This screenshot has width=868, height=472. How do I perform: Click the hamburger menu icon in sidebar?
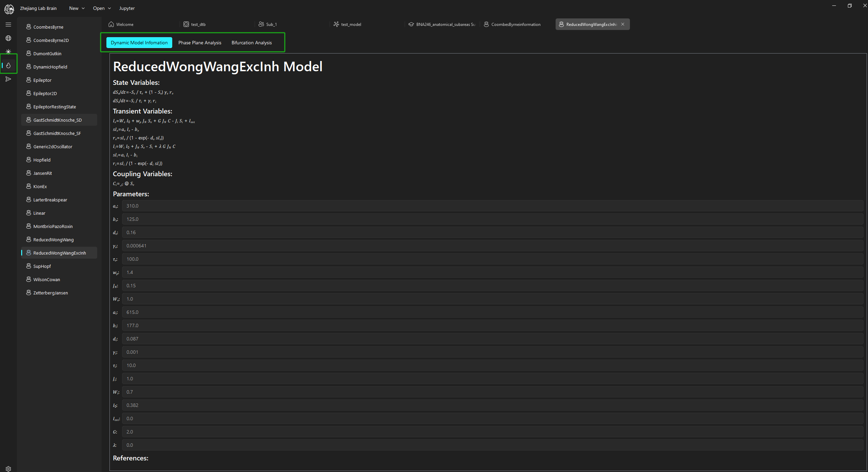(8, 25)
